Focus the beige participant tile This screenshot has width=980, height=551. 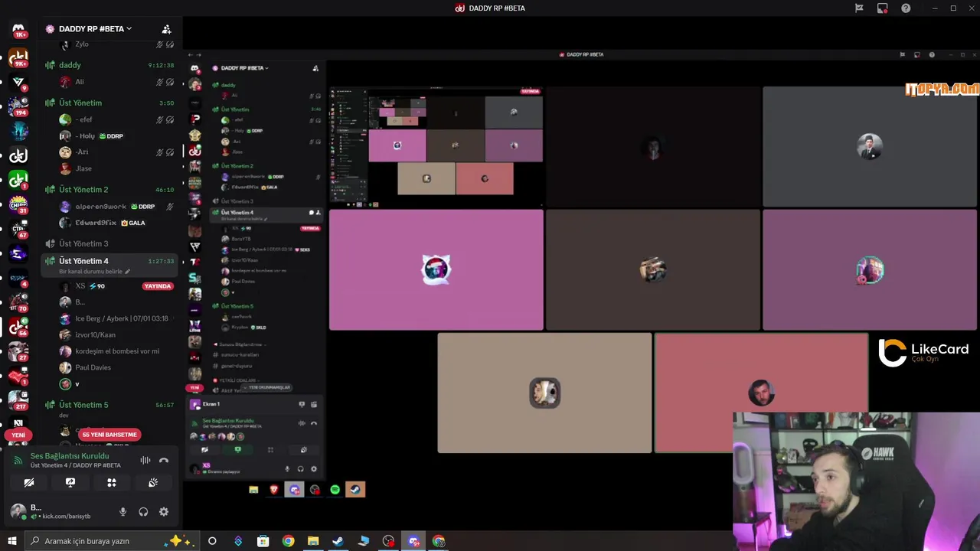[544, 393]
